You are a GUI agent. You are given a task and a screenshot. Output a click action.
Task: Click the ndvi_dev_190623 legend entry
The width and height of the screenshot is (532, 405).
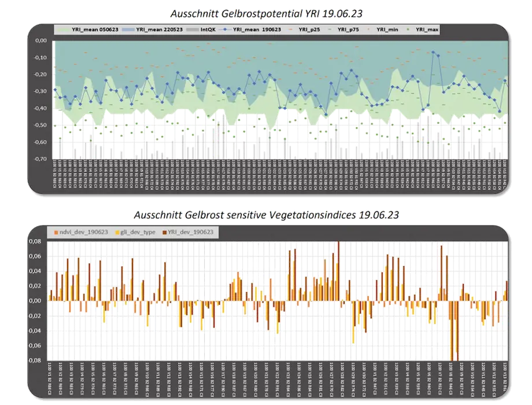point(84,232)
